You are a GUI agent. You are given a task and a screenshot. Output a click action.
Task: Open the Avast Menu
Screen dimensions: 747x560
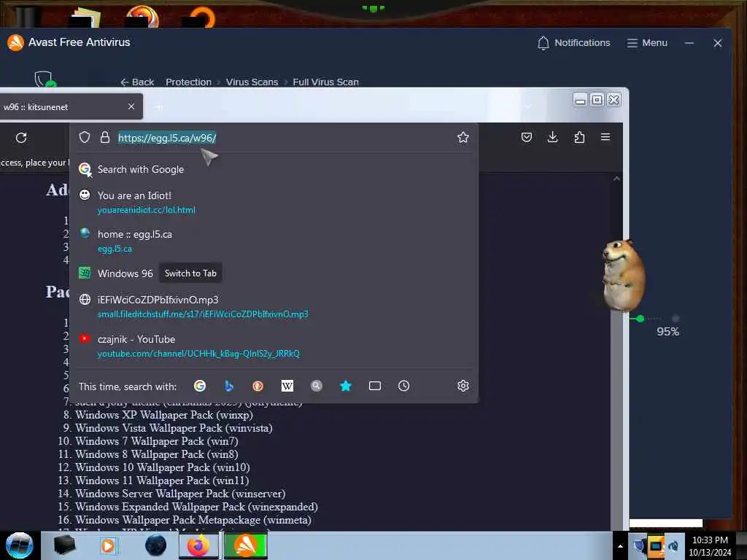647,43
